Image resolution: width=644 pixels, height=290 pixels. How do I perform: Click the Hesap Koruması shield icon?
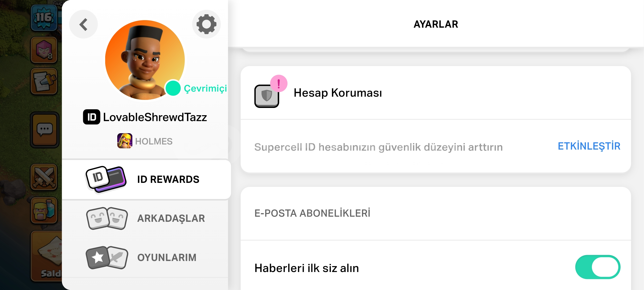[267, 96]
